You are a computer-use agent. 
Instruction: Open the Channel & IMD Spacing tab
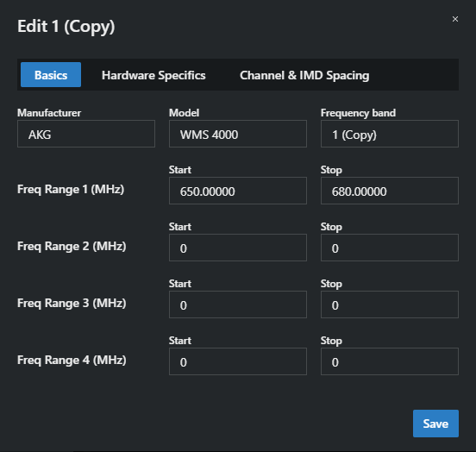pos(304,75)
